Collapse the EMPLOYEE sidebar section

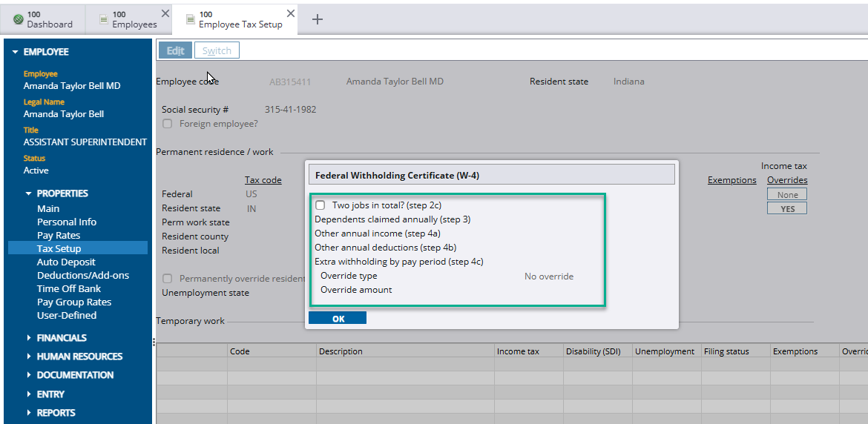(16, 52)
